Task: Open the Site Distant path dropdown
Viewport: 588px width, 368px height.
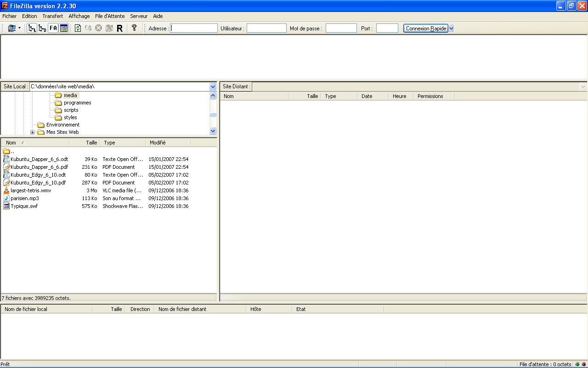Action: (583, 86)
